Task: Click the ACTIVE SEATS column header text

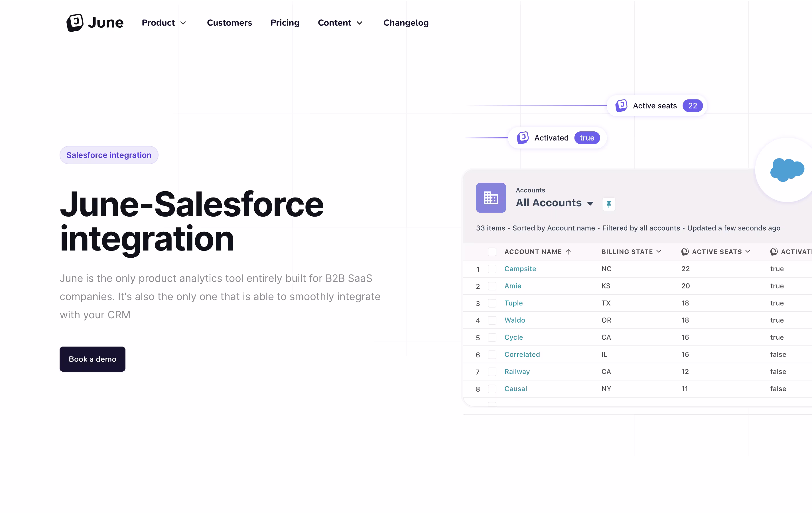Action: tap(716, 252)
